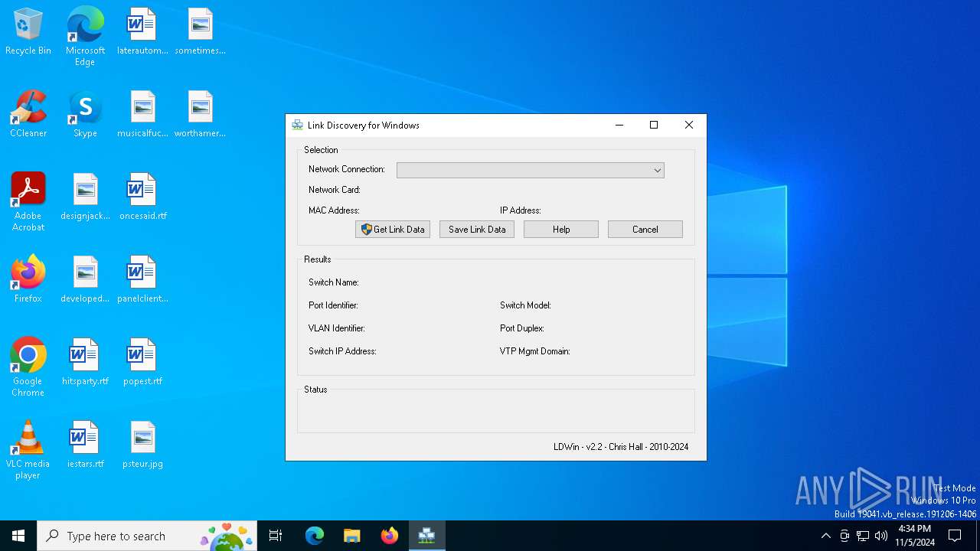The height and width of the screenshot is (551, 980).
Task: Click the Cancel button
Action: [645, 230]
